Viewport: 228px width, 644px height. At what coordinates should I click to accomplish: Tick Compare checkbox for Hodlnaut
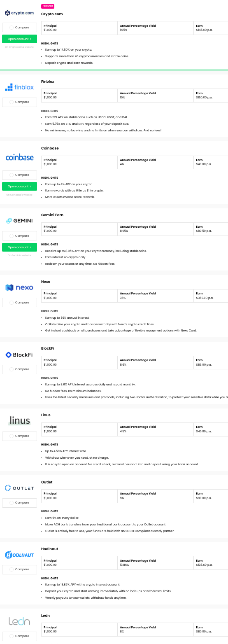coord(12,569)
